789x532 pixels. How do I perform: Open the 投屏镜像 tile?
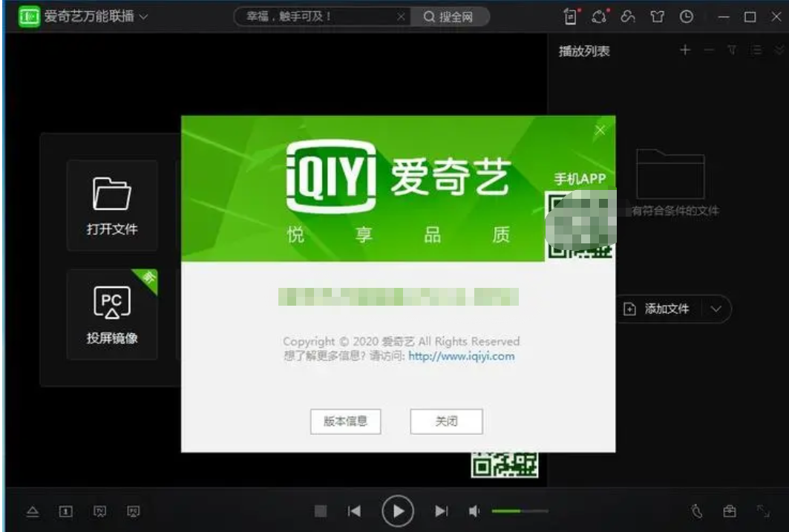112,315
